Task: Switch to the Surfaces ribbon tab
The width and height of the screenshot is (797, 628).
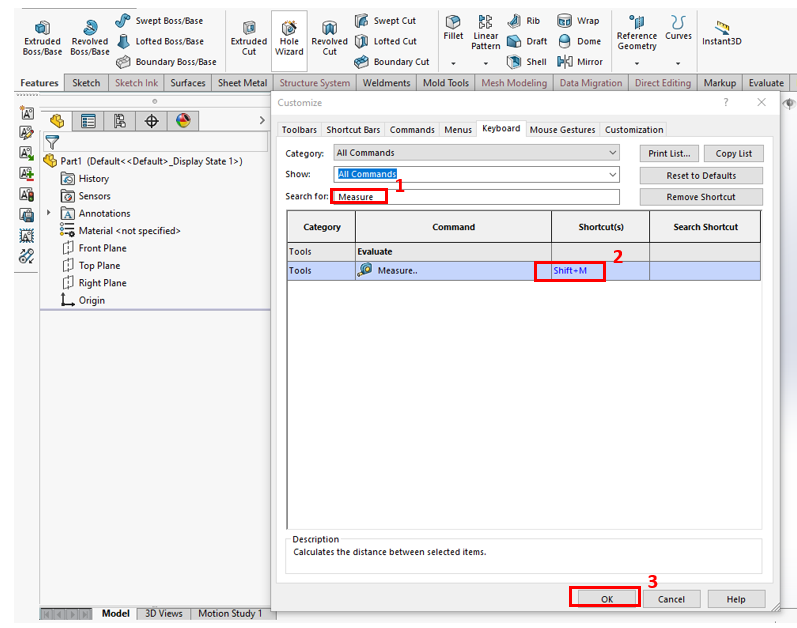Action: 188,83
